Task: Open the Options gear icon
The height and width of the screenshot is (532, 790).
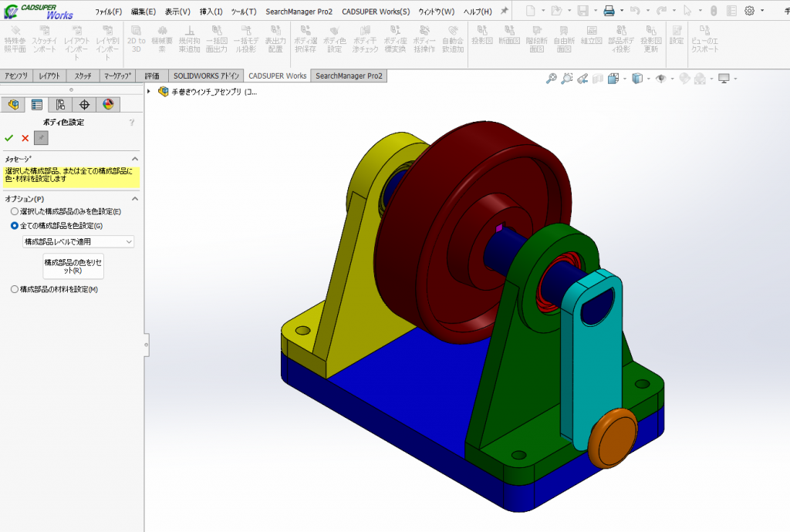Action: pyautogui.click(x=749, y=11)
